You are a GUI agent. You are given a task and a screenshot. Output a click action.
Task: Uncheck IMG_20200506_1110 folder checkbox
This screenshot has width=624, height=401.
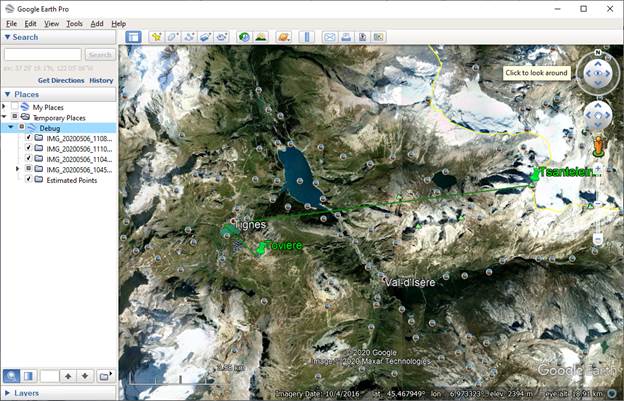click(28, 148)
